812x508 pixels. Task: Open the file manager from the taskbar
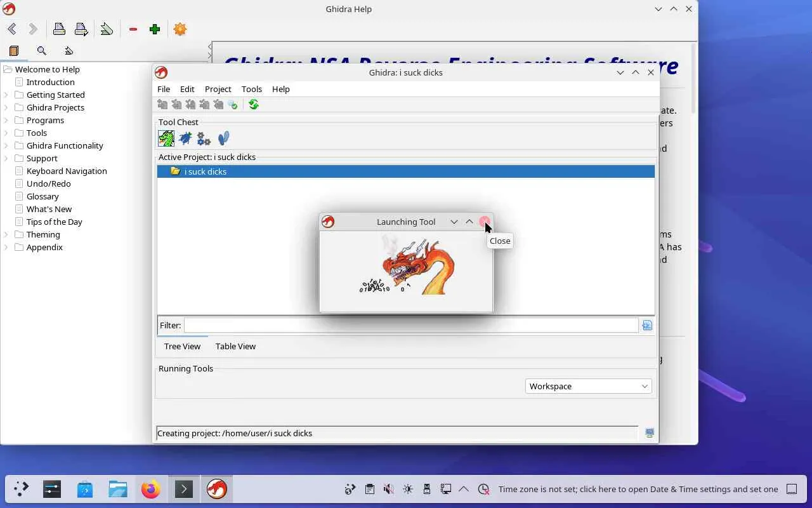(x=118, y=489)
